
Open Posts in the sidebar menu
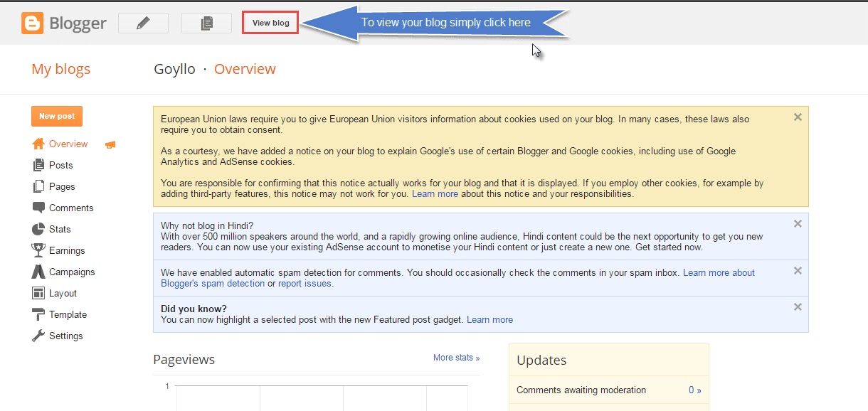[x=61, y=165]
